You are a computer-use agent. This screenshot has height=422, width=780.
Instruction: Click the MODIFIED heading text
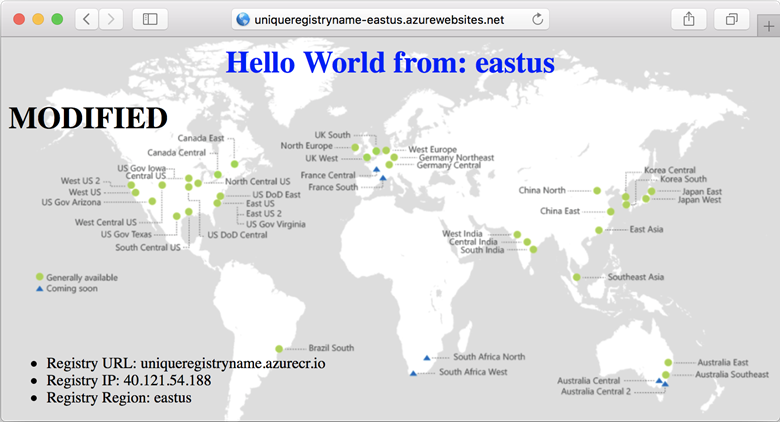point(88,118)
